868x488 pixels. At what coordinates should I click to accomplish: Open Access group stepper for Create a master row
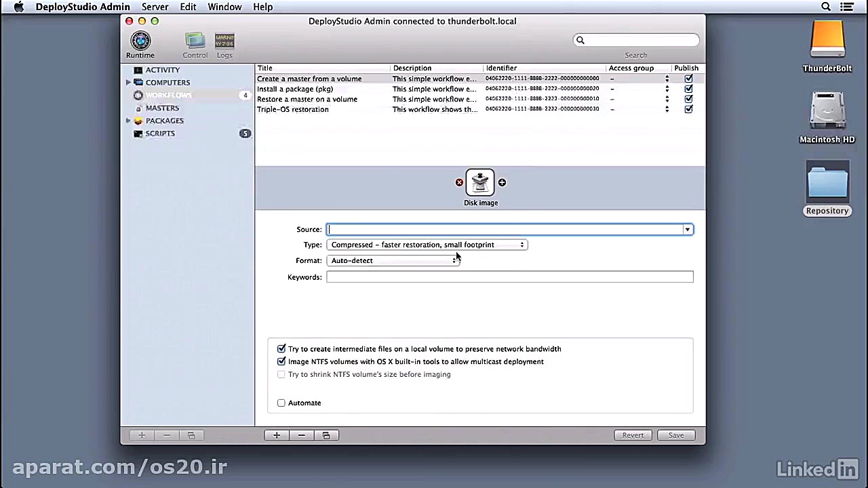pos(667,79)
